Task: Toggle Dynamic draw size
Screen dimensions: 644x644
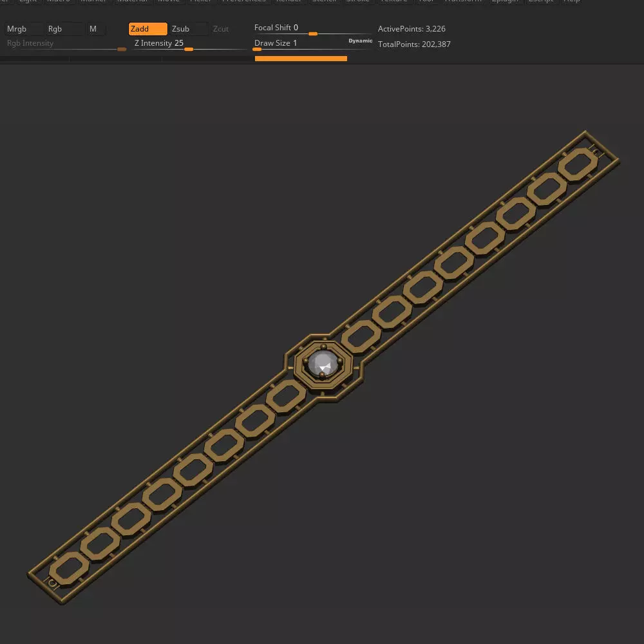Action: [360, 41]
